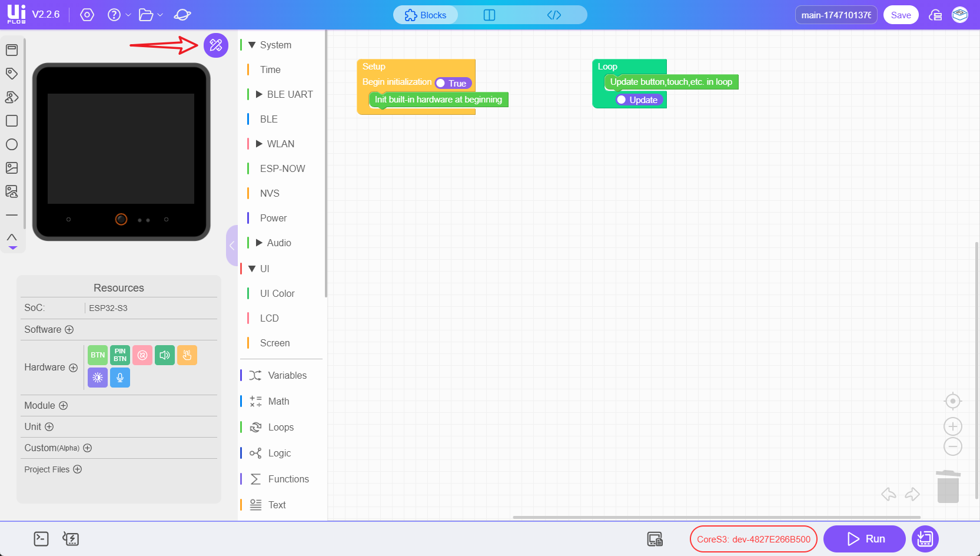Viewport: 980px width, 556px height.
Task: Click the purple UI editor magic wand icon
Action: 215,45
